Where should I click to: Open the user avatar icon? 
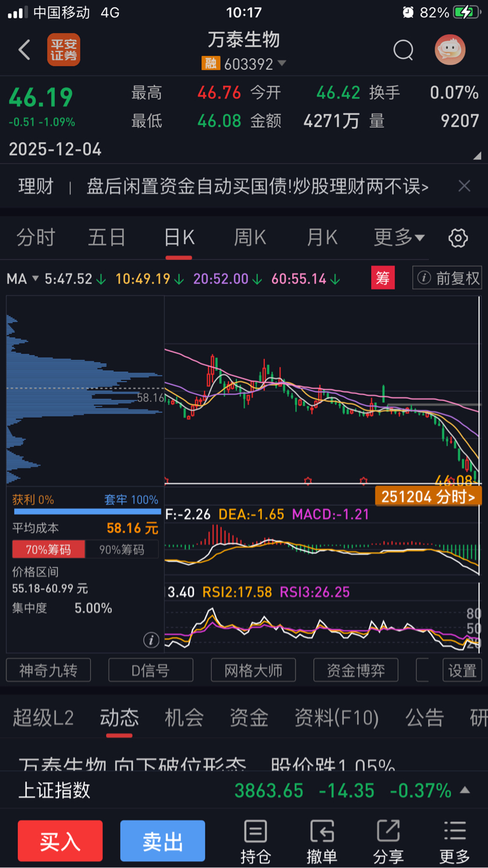click(x=450, y=50)
